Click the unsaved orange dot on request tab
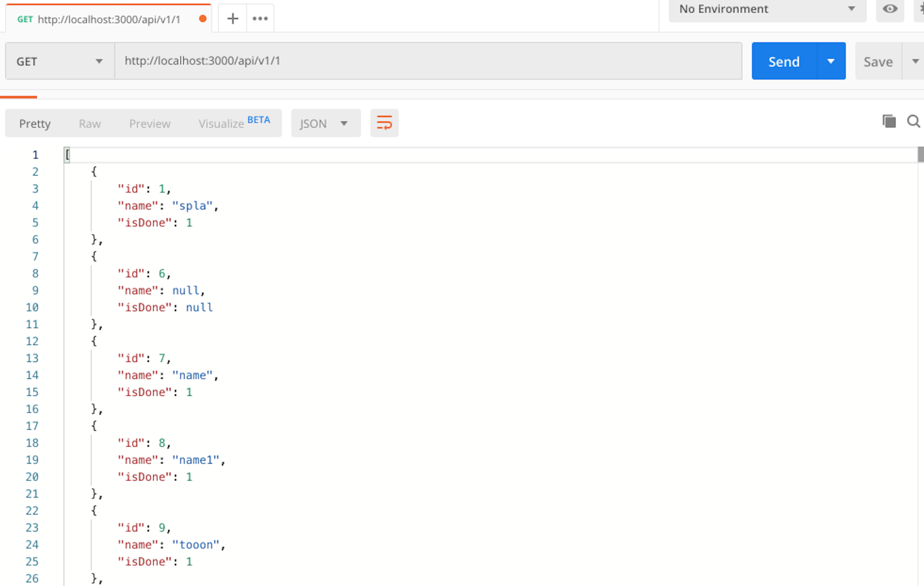924x586 pixels. (x=203, y=19)
